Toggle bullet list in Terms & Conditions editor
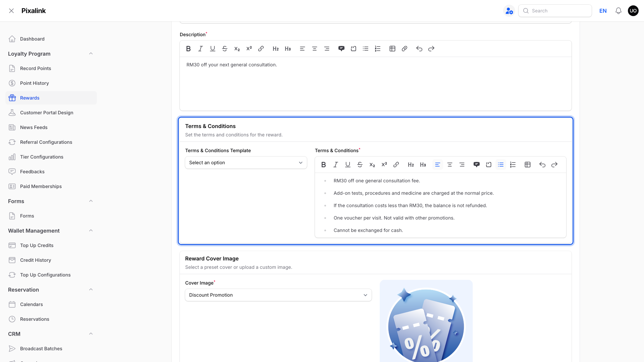The image size is (644, 362). click(x=501, y=165)
